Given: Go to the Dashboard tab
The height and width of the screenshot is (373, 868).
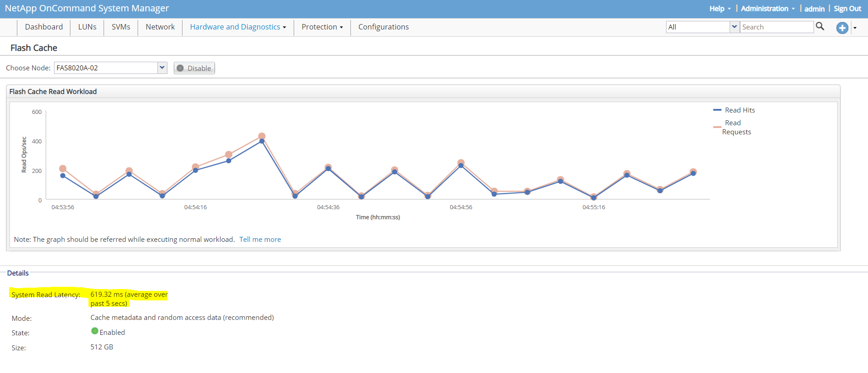Looking at the screenshot, I should point(44,27).
